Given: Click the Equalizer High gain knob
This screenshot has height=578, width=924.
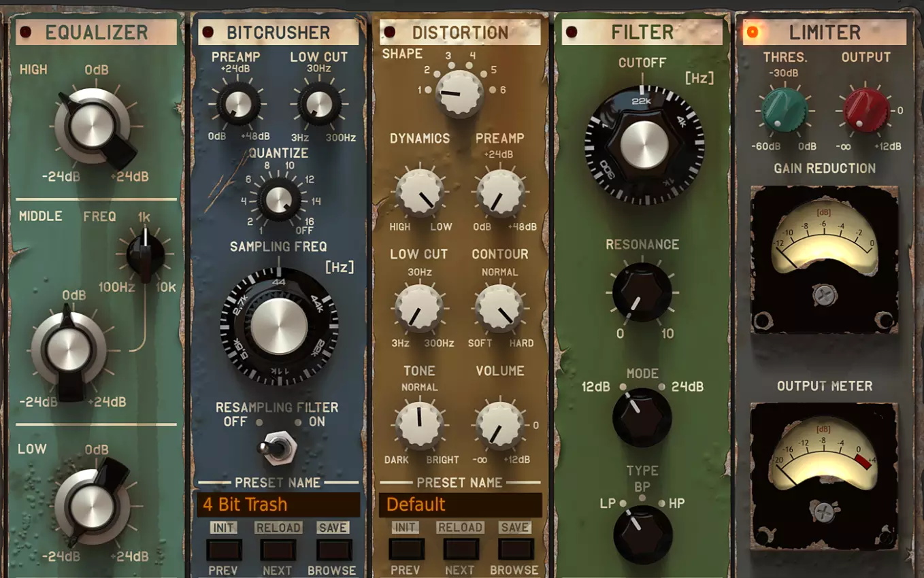Looking at the screenshot, I should tap(93, 126).
